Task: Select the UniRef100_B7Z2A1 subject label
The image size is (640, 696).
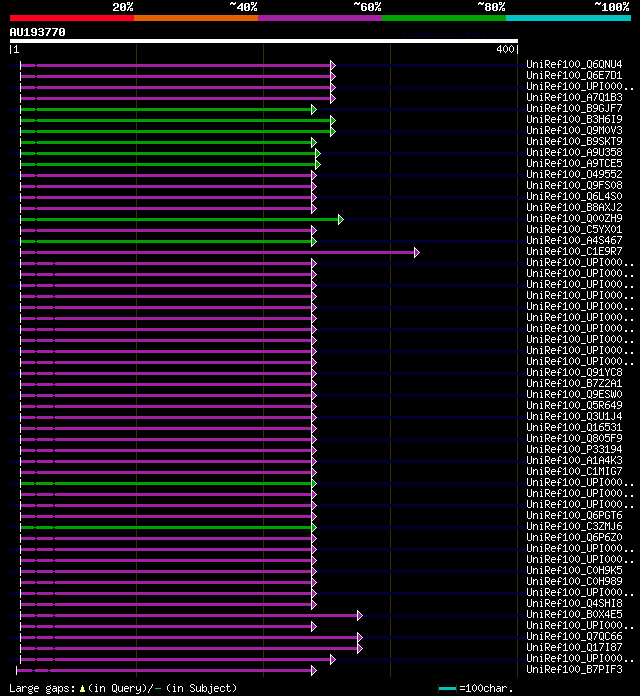Action: [x=574, y=384]
